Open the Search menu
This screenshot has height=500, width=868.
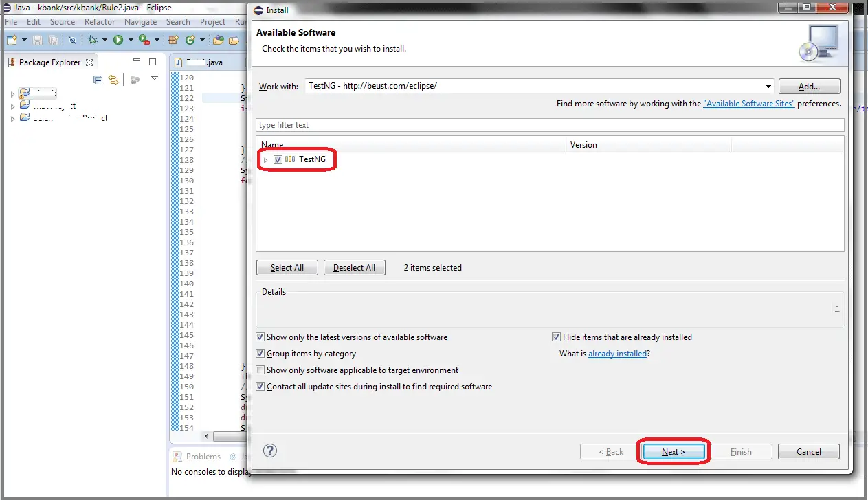178,22
